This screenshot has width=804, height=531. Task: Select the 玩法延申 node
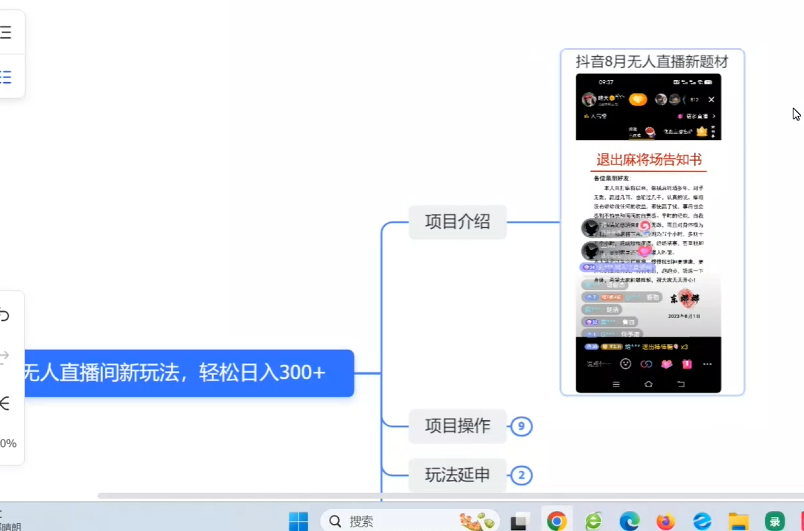[x=457, y=475]
